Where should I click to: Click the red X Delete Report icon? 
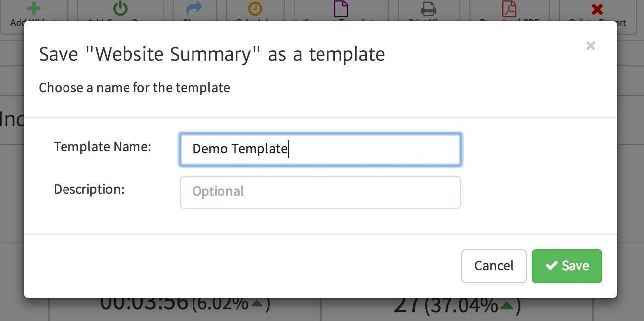coord(598,9)
